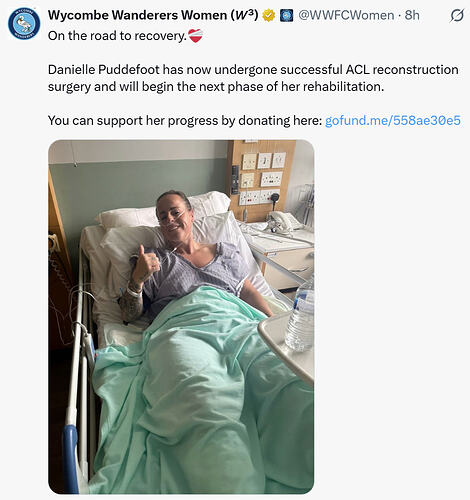This screenshot has width=470, height=500.
Task: Click the red and white heart emoji
Action: [195, 36]
